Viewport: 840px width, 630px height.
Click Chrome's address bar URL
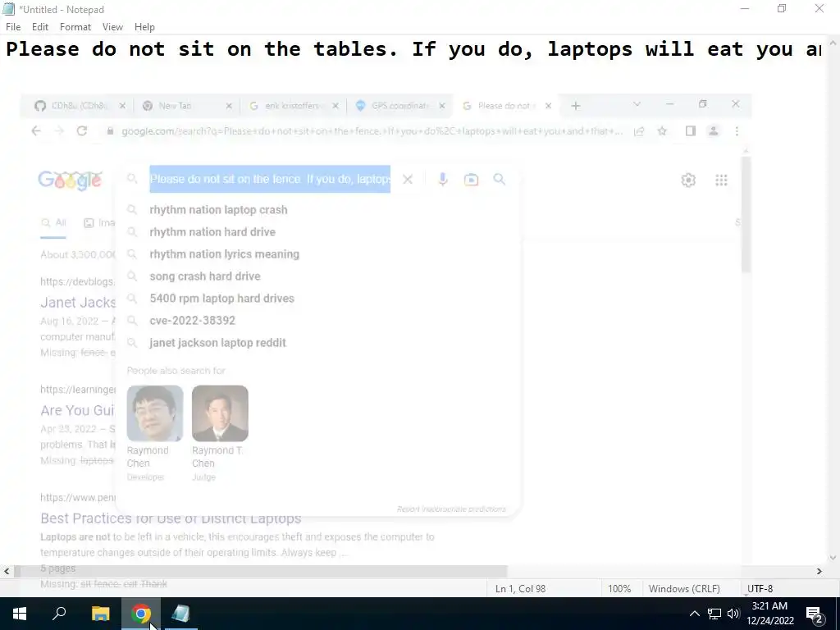point(372,131)
